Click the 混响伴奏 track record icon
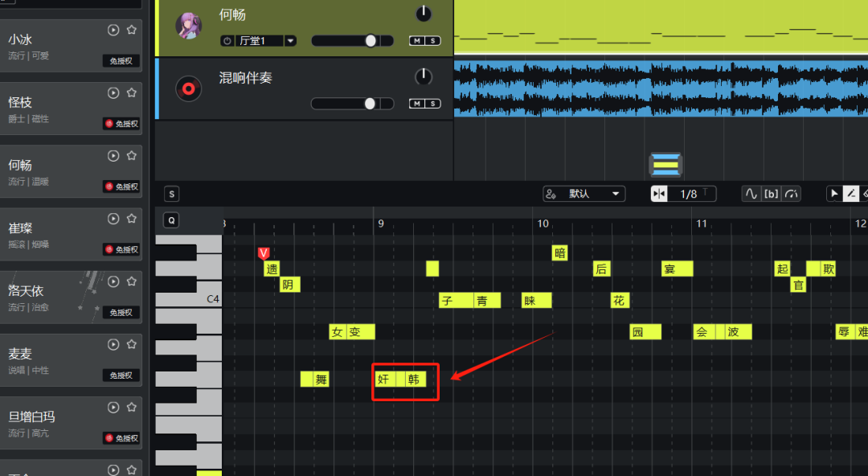This screenshot has width=868, height=476. point(189,88)
